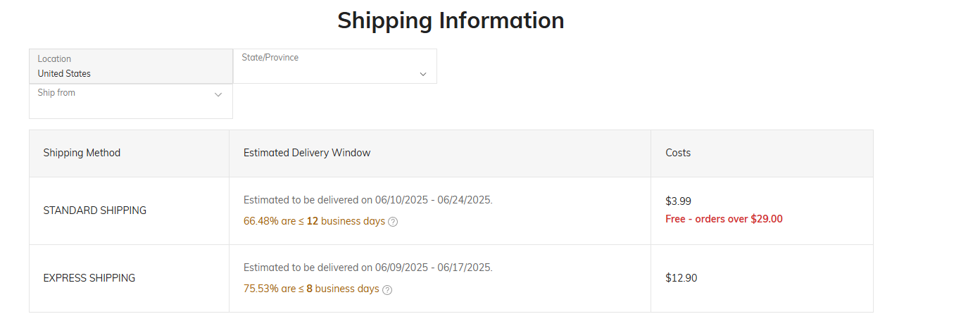This screenshot has width=980, height=333.
Task: Select the STANDARD SHIPPING method label
Action: click(95, 211)
